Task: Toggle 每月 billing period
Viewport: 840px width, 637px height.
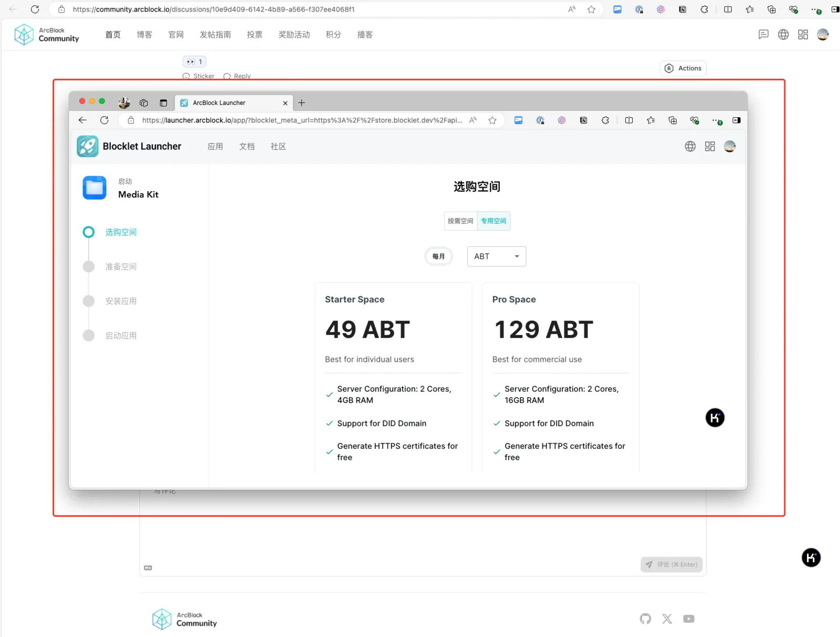Action: point(438,256)
